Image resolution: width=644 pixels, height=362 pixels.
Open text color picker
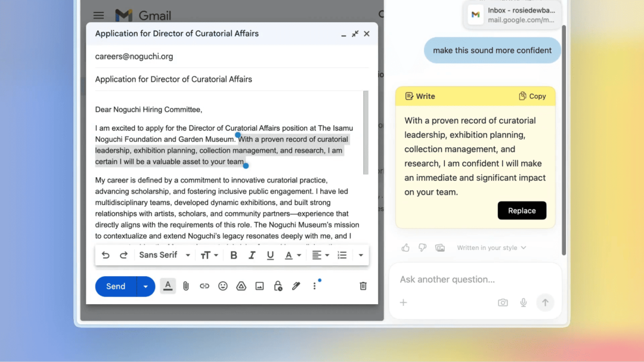point(293,255)
